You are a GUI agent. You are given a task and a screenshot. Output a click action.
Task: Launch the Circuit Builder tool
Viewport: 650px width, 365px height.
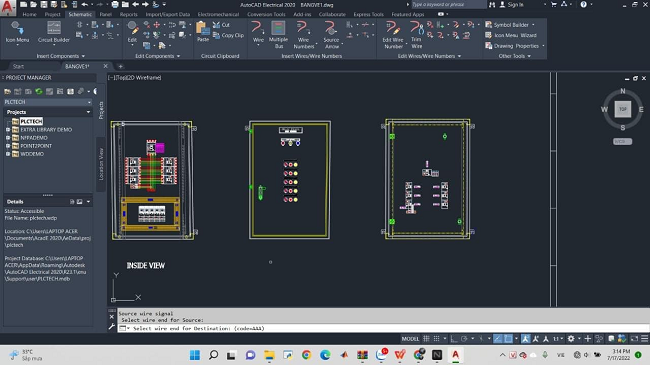tap(53, 32)
